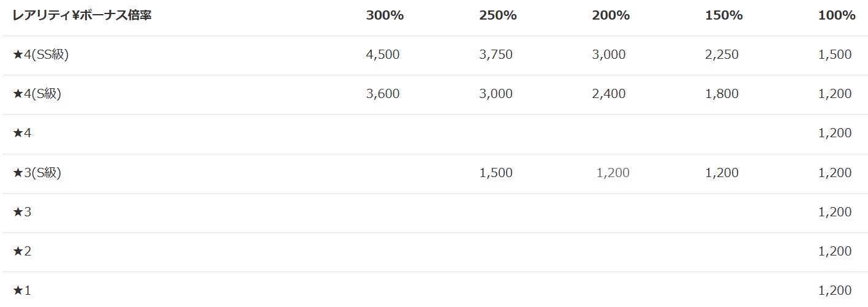The image size is (868, 307).
Task: Click the 3,750 value cell
Action: coord(496,55)
